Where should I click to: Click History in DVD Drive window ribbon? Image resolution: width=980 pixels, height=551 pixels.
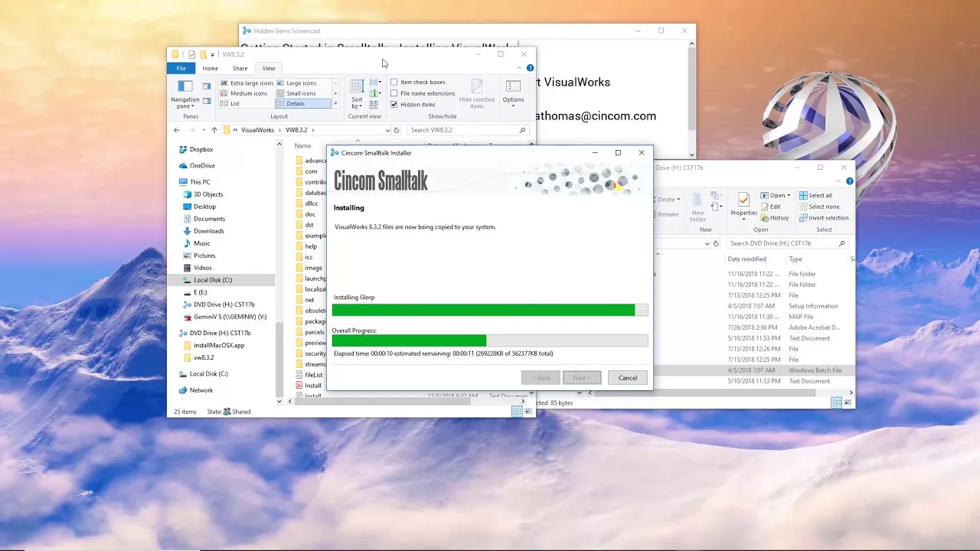pos(775,218)
